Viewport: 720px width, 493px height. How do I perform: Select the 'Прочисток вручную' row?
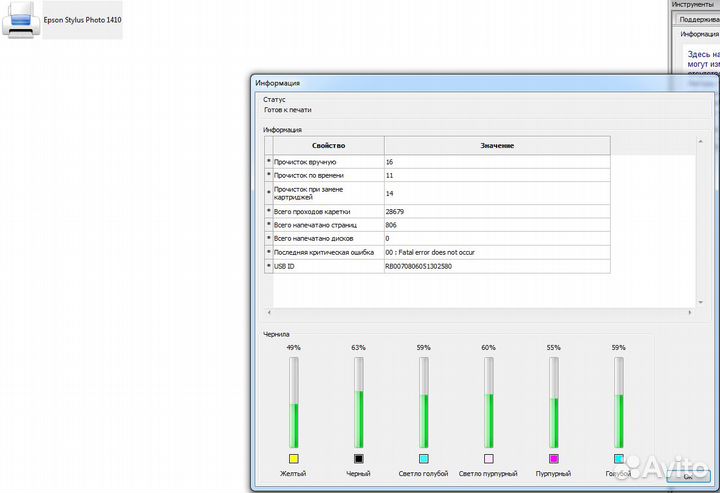437,162
